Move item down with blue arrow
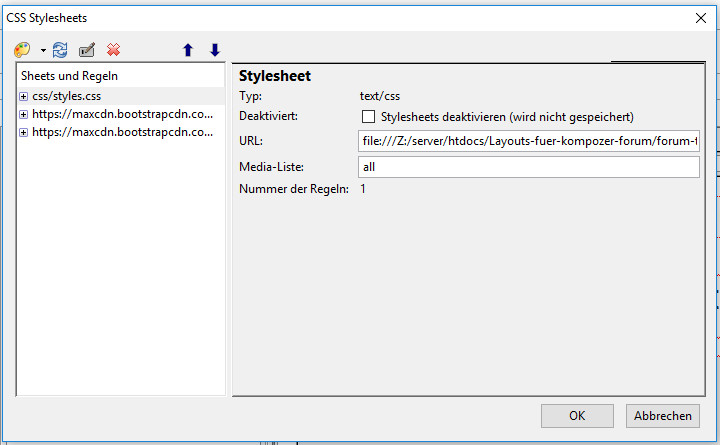 tap(215, 50)
